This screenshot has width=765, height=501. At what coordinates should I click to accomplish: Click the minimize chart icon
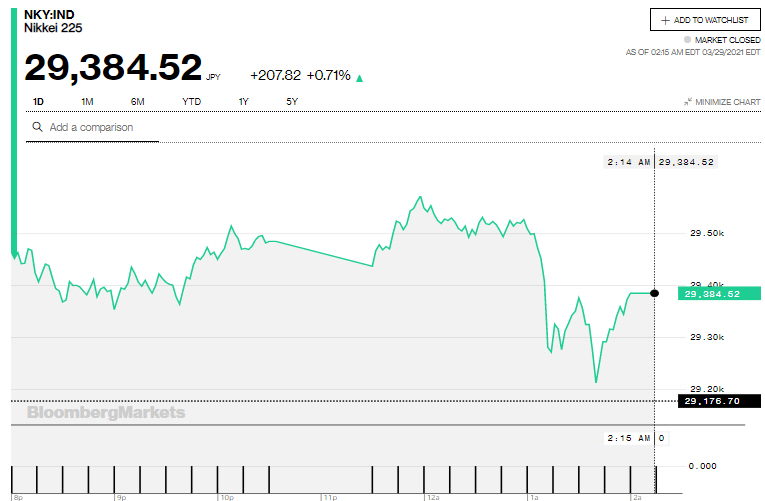[688, 102]
